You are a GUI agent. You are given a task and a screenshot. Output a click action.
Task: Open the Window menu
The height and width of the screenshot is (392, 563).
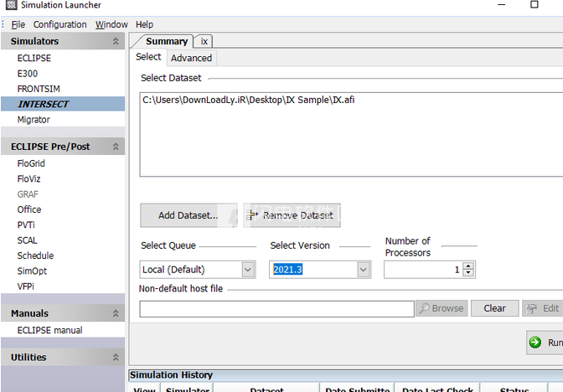(111, 24)
